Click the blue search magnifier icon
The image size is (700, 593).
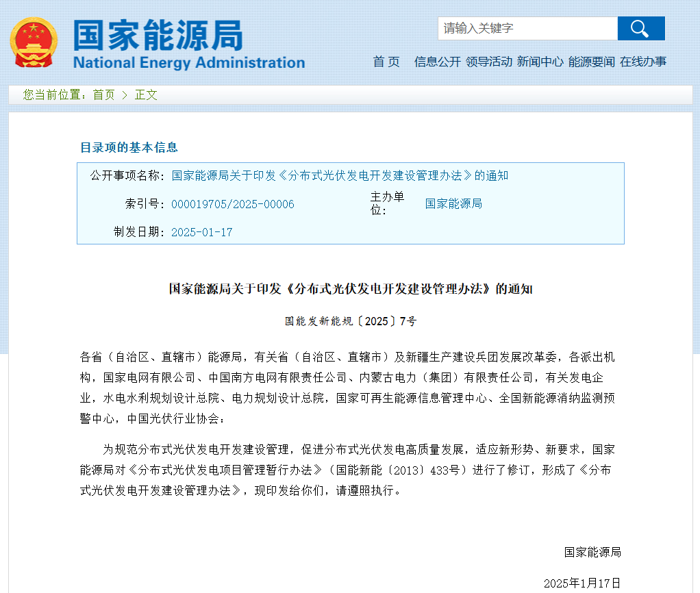click(x=640, y=29)
